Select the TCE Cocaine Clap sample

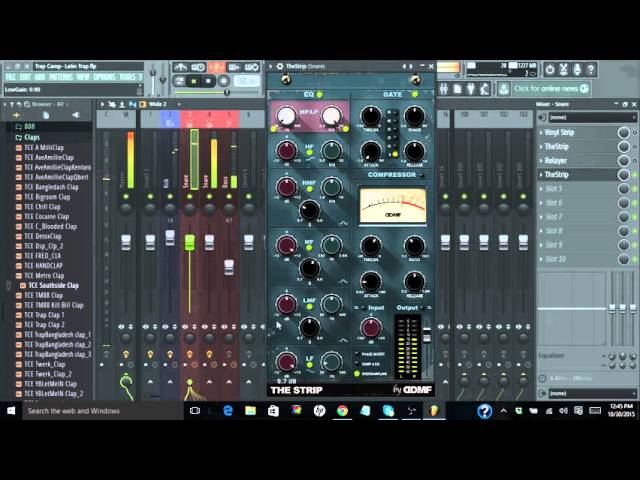(x=47, y=216)
